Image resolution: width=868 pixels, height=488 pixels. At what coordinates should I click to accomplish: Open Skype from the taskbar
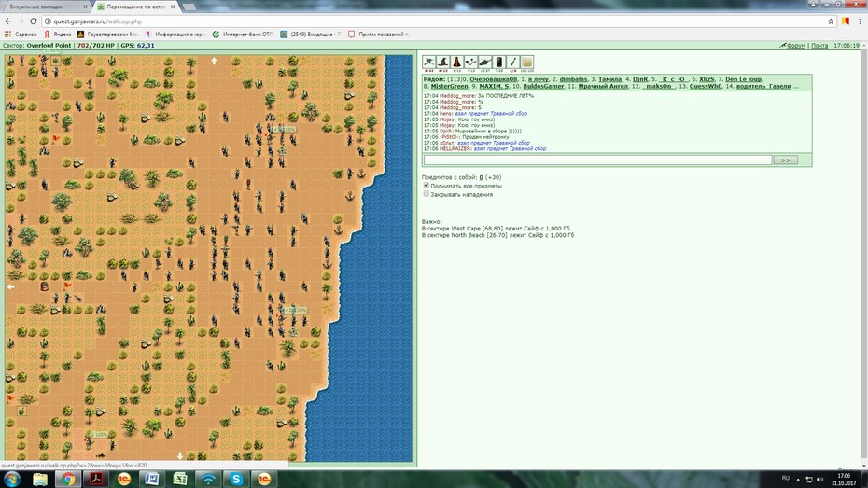pyautogui.click(x=236, y=479)
